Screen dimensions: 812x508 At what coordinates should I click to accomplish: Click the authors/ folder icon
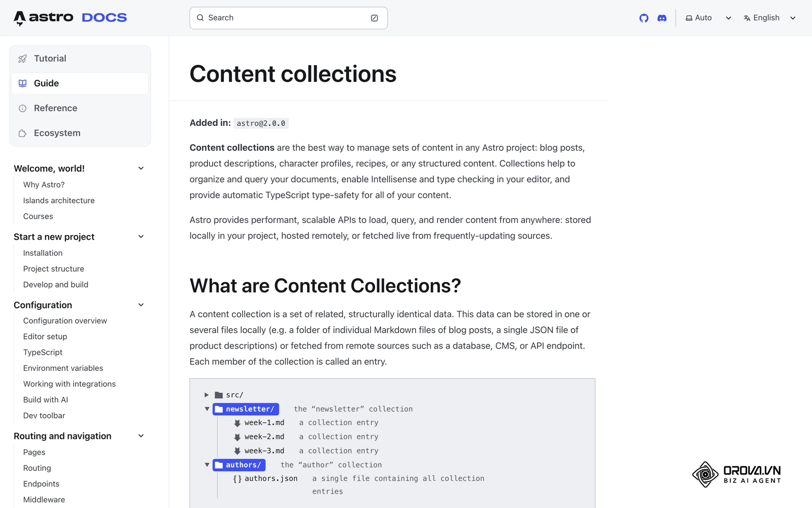[x=219, y=465]
